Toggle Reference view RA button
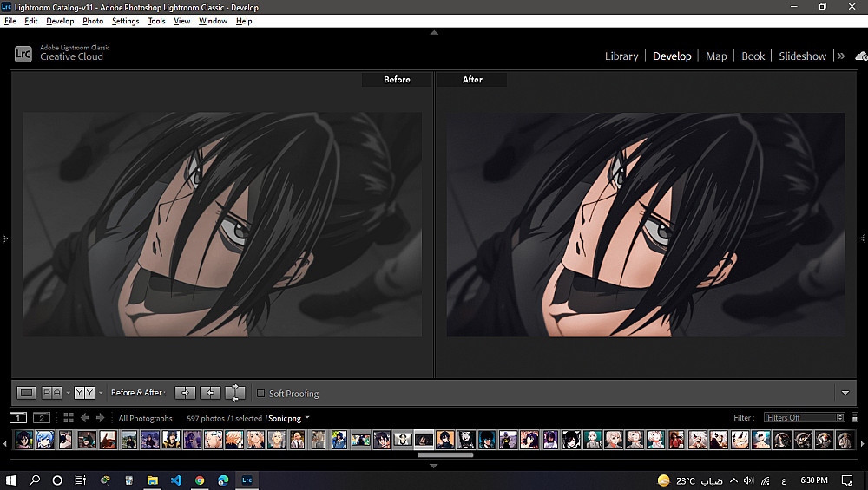 [x=52, y=393]
